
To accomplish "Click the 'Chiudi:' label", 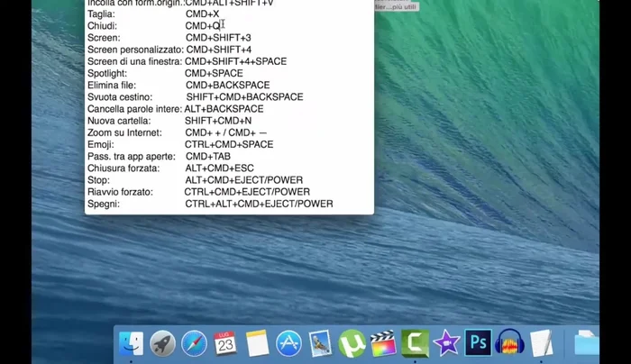I will 102,26.
